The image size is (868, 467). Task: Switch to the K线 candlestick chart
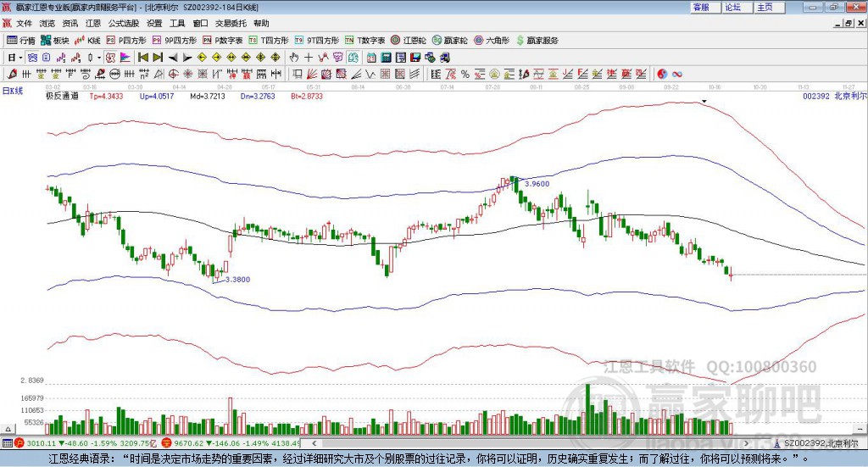point(87,41)
